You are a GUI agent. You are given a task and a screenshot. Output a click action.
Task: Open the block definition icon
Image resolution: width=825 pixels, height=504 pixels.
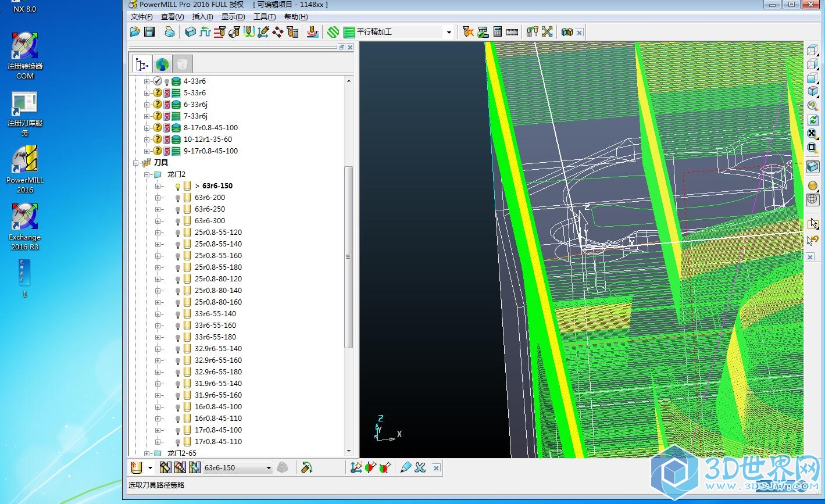coord(190,32)
